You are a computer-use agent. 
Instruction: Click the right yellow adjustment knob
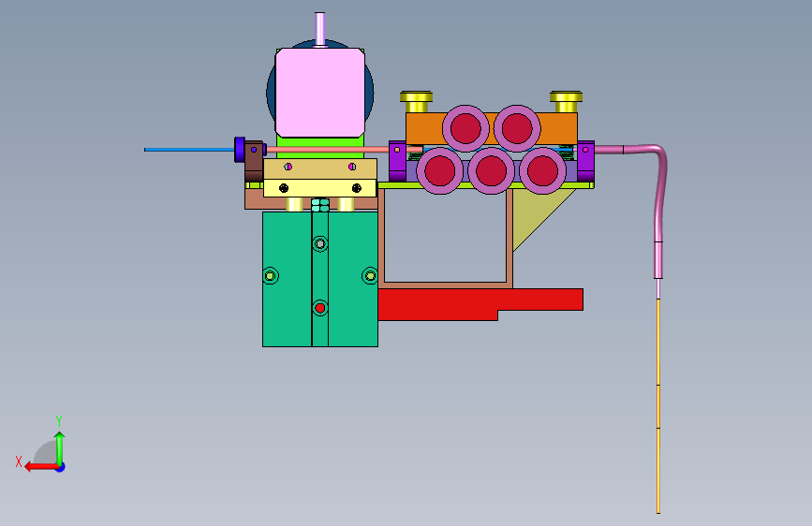(x=566, y=101)
